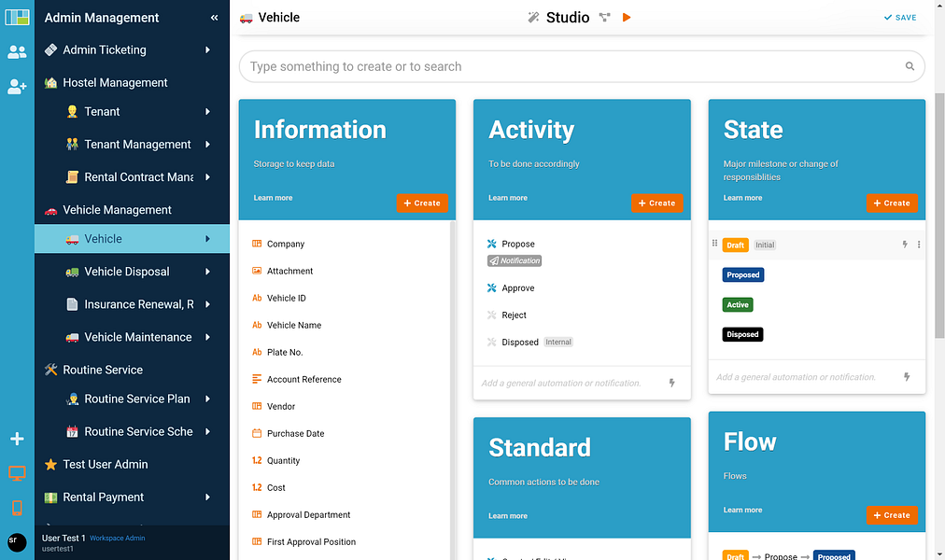
Task: Select the black Disposed state tag
Action: pos(742,334)
